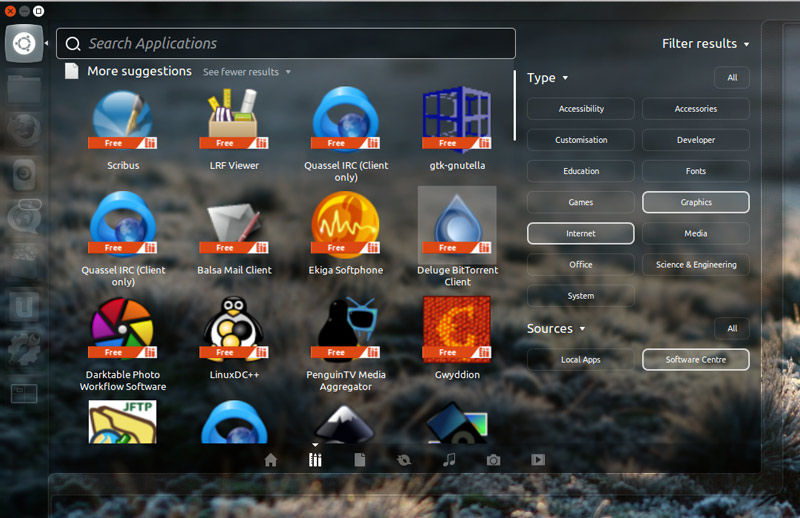Image resolution: width=800 pixels, height=518 pixels.
Task: Open the Gwyddion app icon
Action: (457, 329)
